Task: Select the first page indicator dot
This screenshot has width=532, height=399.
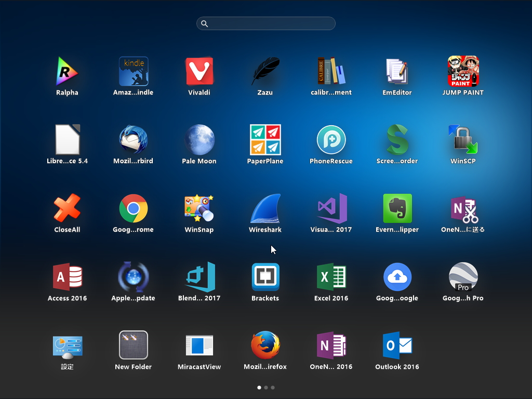Action: click(x=259, y=388)
